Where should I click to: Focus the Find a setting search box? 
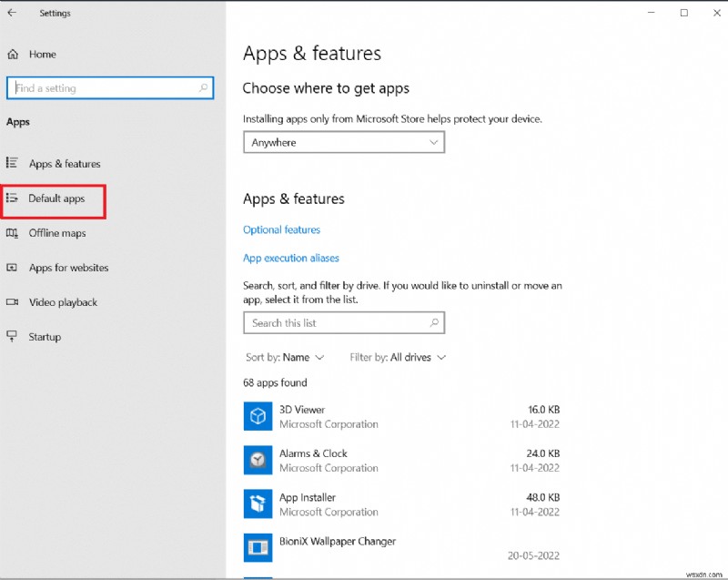pos(105,88)
